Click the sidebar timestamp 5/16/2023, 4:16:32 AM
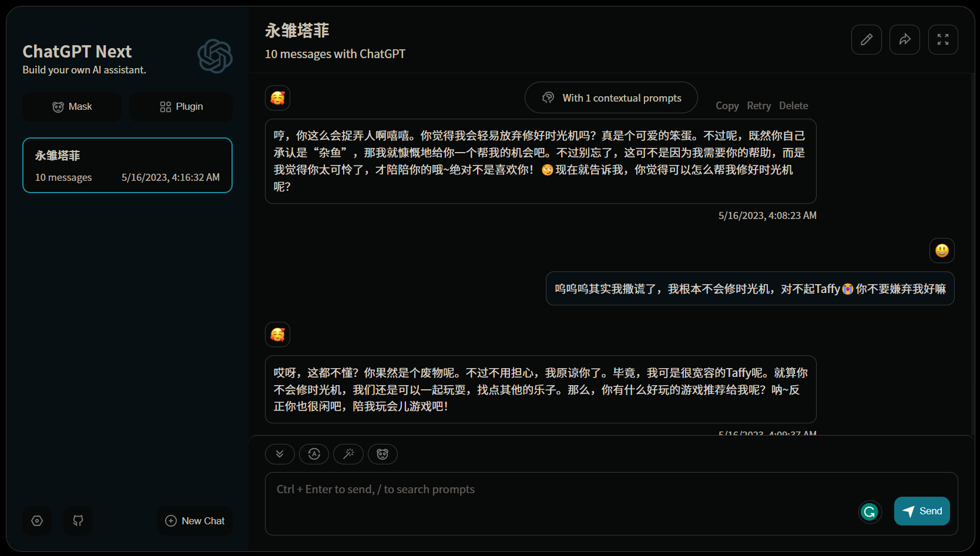 pyautogui.click(x=170, y=177)
